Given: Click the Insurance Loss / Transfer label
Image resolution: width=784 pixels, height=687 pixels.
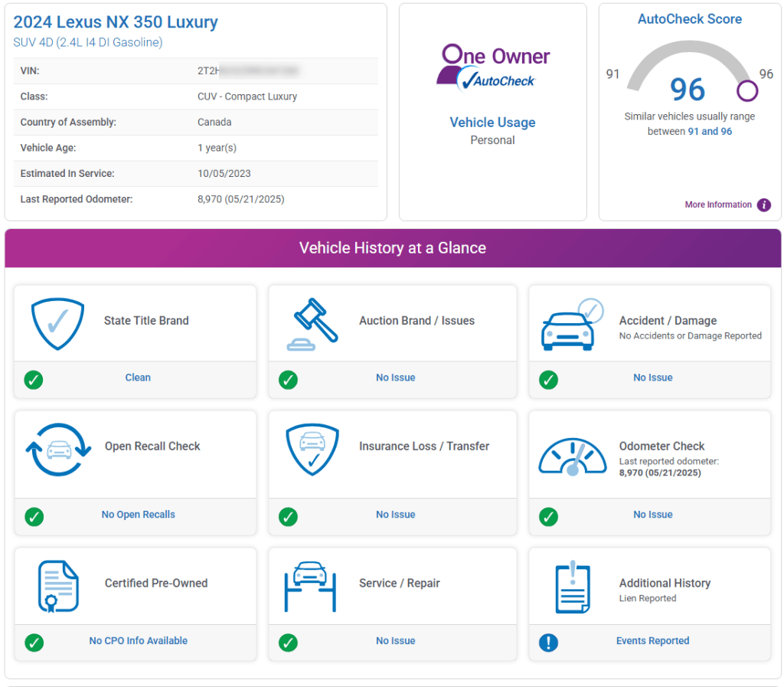Looking at the screenshot, I should click(x=424, y=446).
